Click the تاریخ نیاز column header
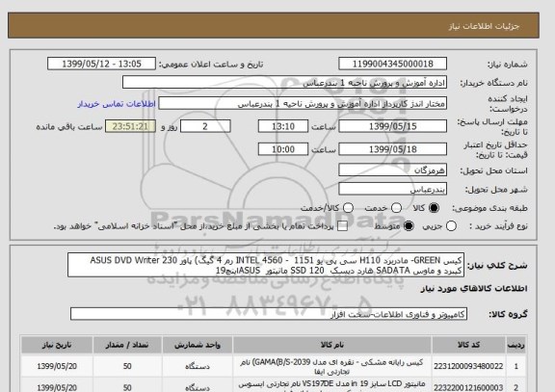The width and height of the screenshot is (555, 392). point(57,345)
